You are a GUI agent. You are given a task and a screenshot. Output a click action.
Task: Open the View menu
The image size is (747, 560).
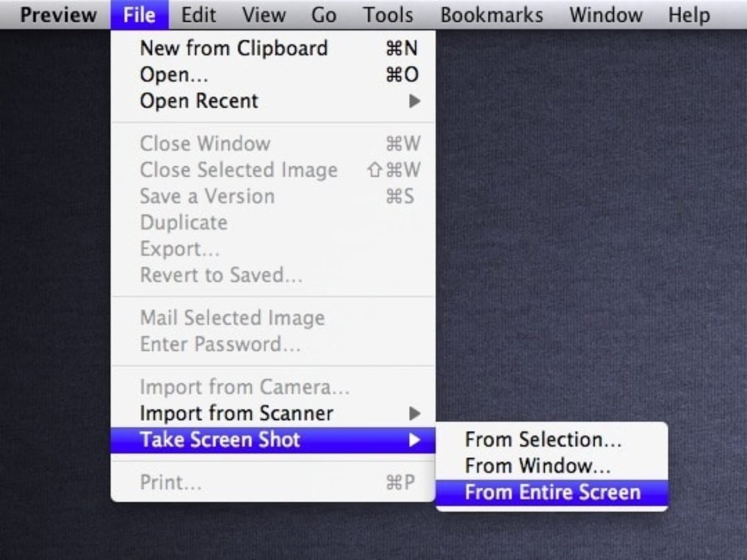point(265,15)
